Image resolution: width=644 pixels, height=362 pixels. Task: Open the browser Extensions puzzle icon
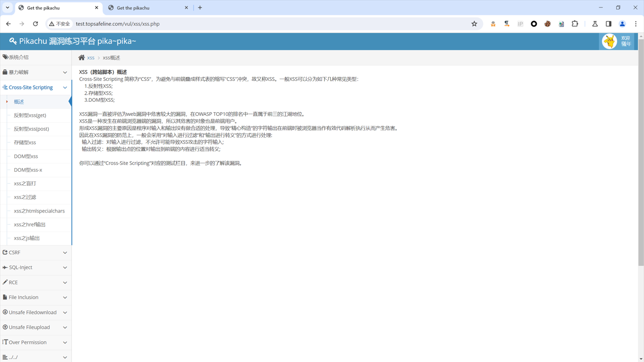575,24
